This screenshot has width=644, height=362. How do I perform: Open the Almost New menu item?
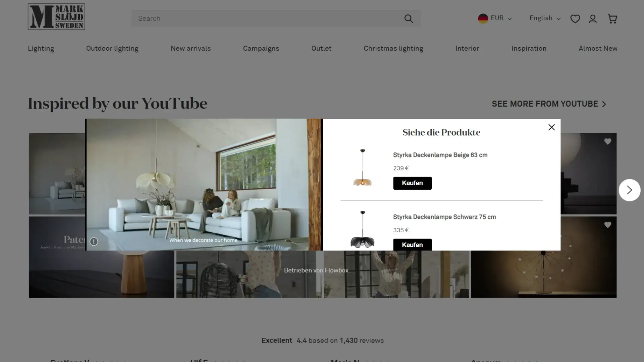tap(598, 49)
